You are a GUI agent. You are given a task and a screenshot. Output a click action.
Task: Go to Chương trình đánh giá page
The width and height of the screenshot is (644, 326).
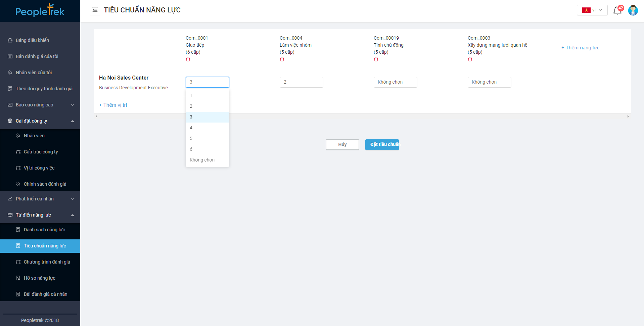click(x=47, y=262)
